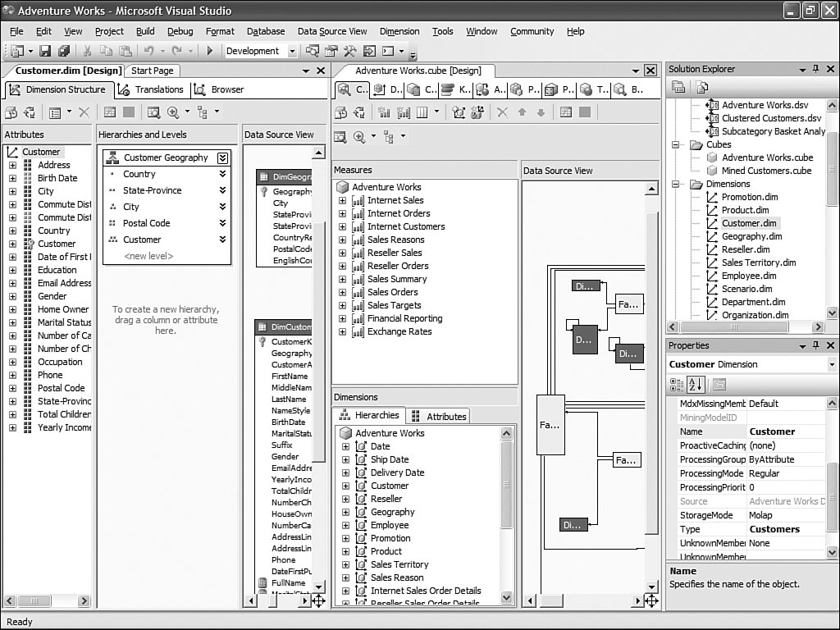Expand the Internet Sales measure group
This screenshot has height=630, width=840.
(342, 200)
